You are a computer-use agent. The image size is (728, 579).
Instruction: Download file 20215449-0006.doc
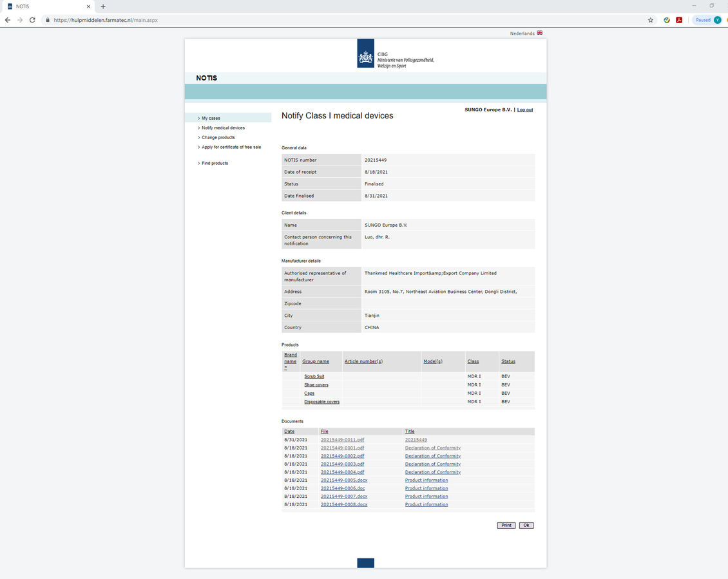(343, 488)
